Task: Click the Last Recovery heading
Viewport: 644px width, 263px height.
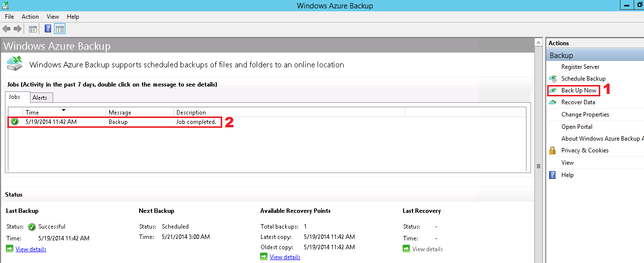Action: click(x=422, y=211)
